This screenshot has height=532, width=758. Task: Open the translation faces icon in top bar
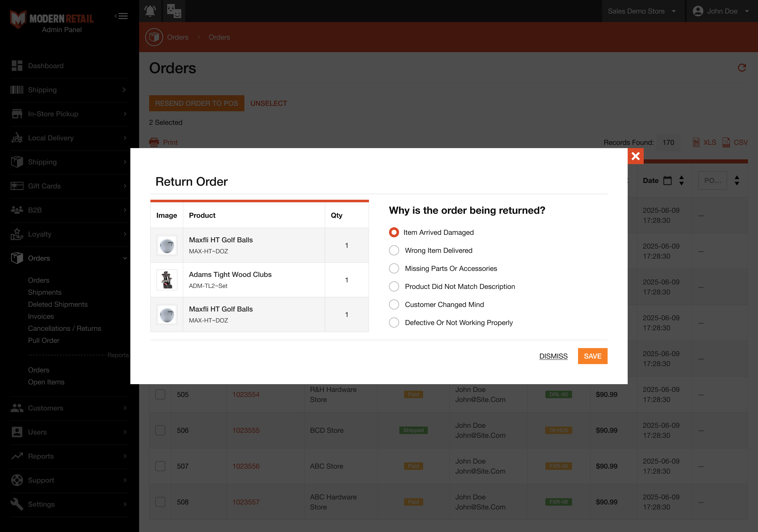(174, 11)
